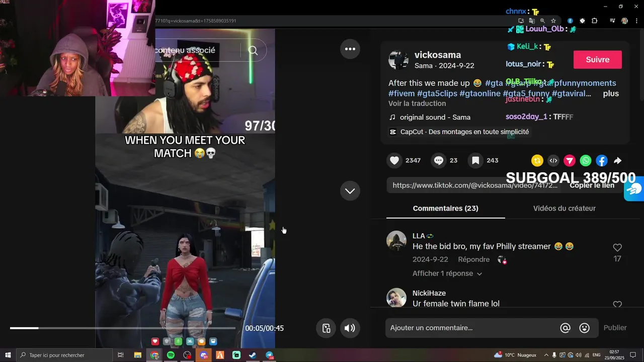Open the Chrome three-dot menu

pos(635,21)
